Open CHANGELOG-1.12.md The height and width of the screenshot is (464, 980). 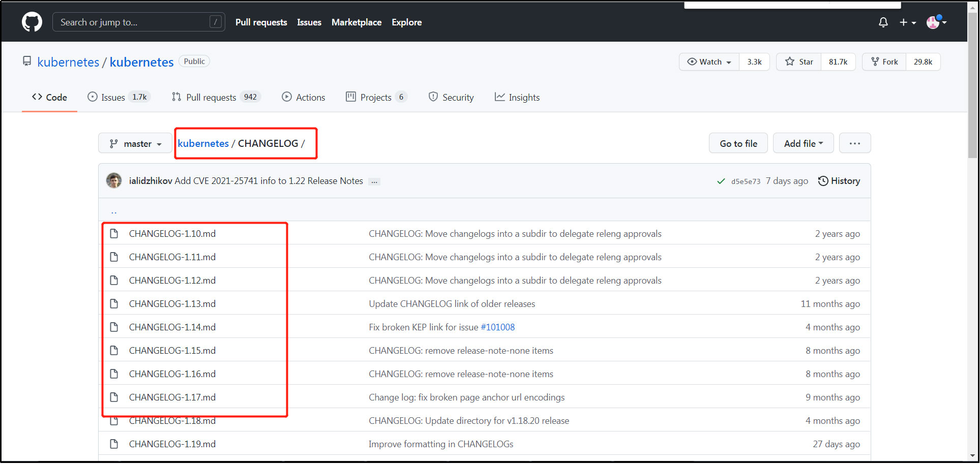point(172,281)
